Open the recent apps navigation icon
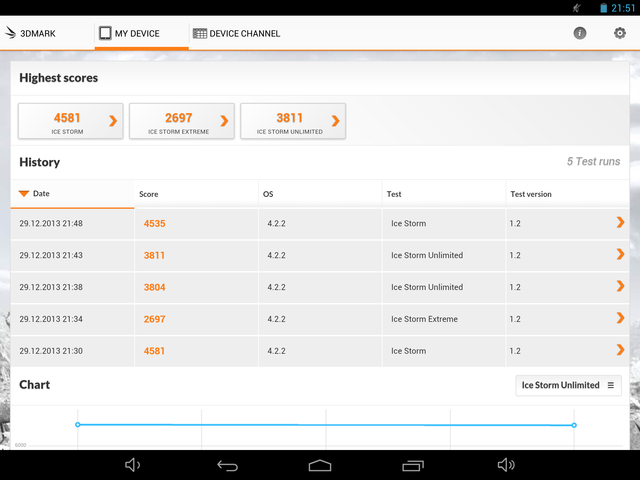The height and width of the screenshot is (480, 640). pyautogui.click(x=413, y=465)
